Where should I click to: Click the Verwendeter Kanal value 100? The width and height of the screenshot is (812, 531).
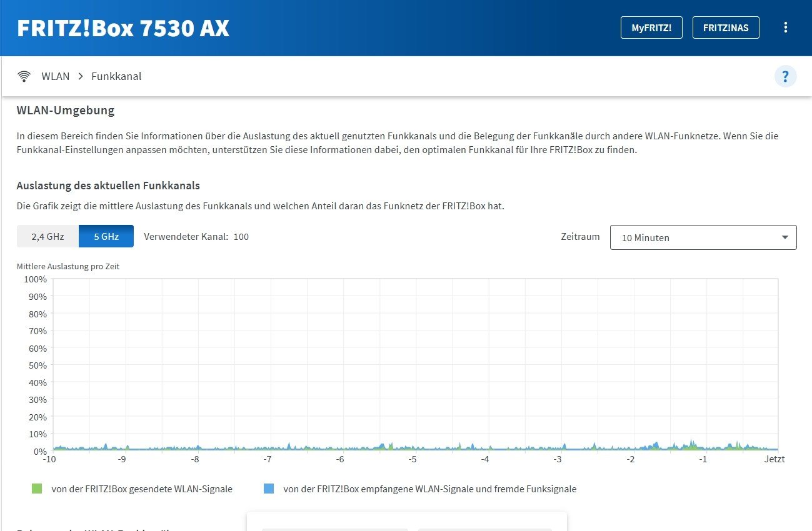click(241, 237)
